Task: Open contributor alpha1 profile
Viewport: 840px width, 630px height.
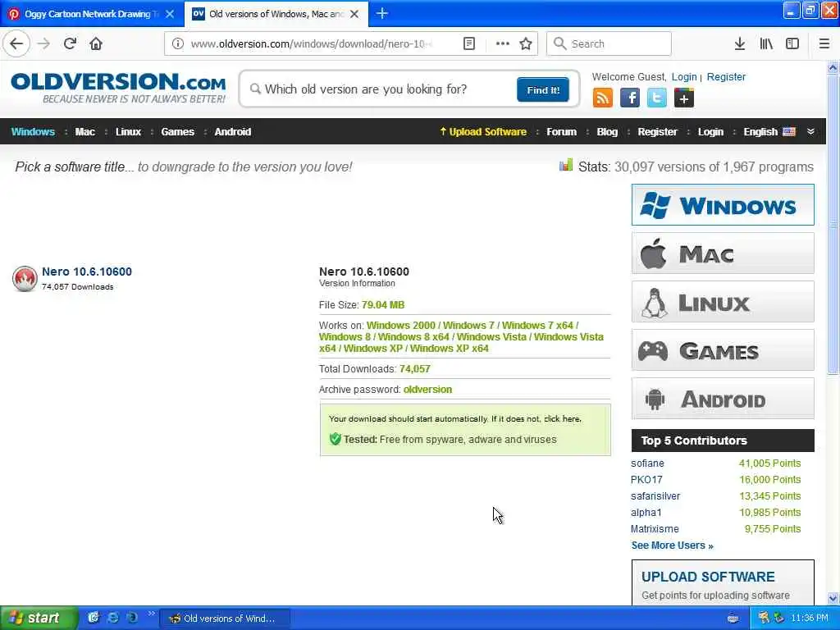Action: pos(646,513)
